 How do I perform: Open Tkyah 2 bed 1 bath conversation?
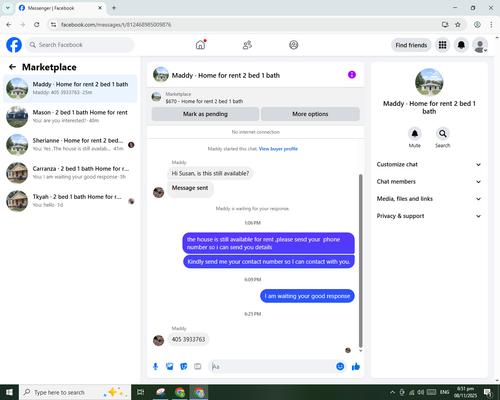pyautogui.click(x=70, y=201)
